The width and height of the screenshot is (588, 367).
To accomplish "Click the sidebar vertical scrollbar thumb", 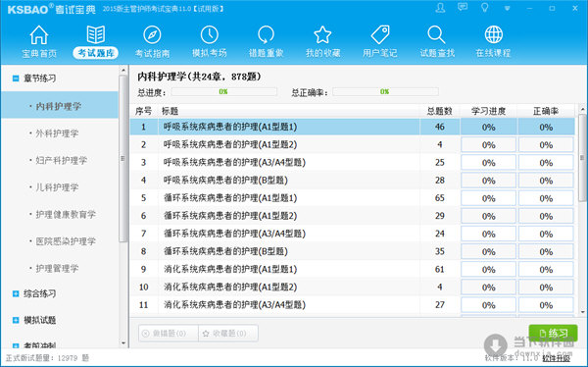I will (x=123, y=159).
